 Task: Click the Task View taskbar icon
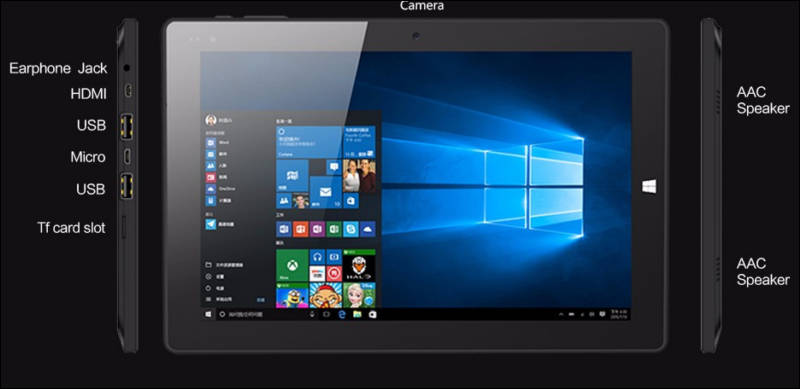pyautogui.click(x=327, y=314)
